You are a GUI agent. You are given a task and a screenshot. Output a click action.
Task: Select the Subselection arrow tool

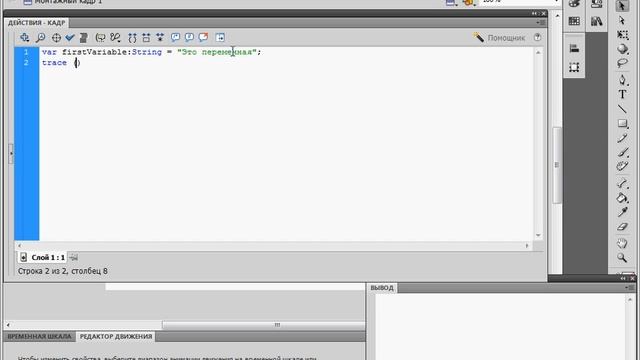(x=622, y=20)
